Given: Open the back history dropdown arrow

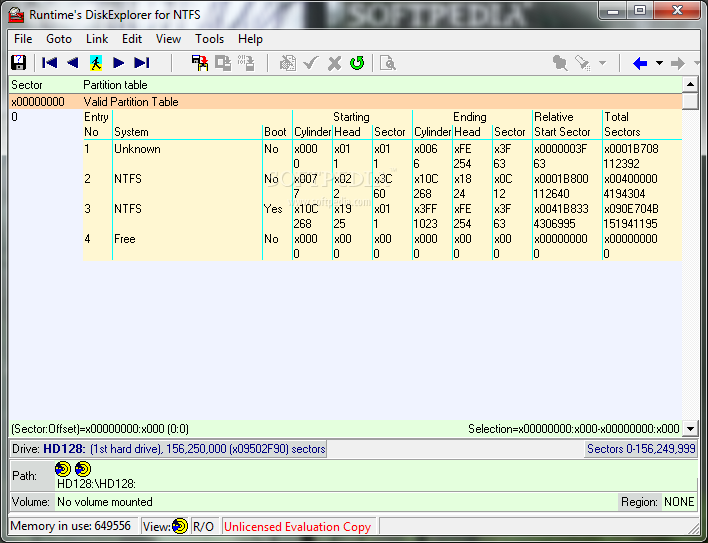Looking at the screenshot, I should coord(659,63).
